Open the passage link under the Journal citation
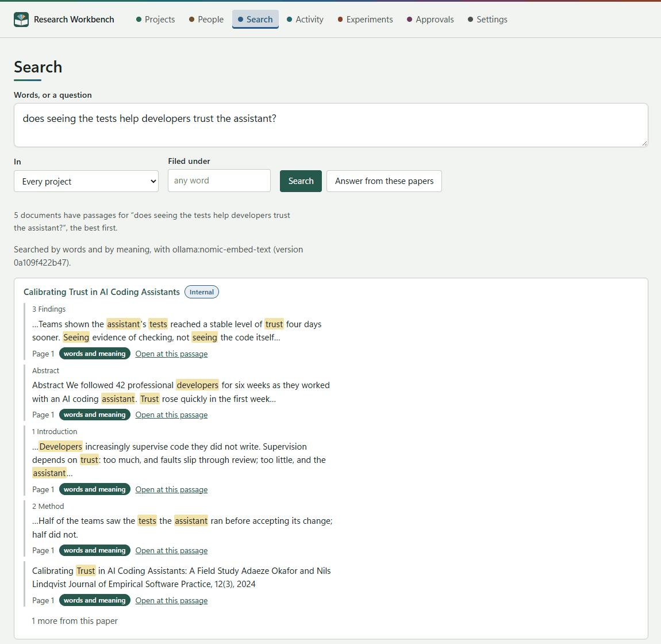 coord(171,600)
